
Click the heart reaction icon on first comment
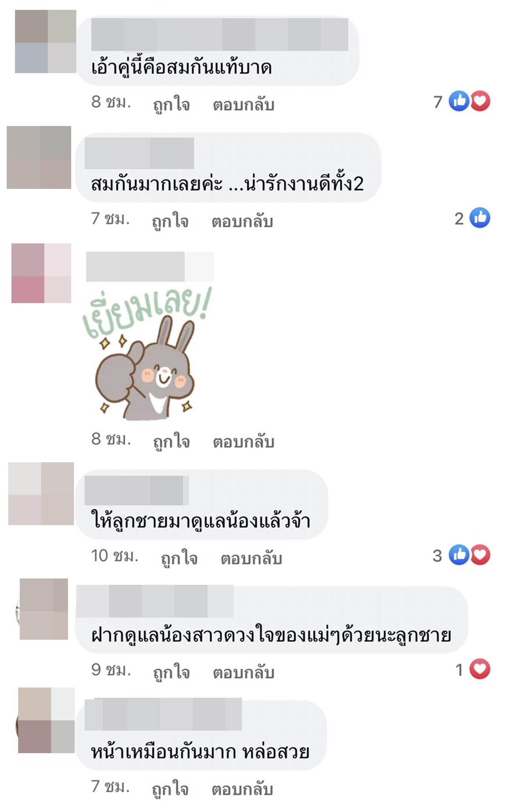[480, 101]
